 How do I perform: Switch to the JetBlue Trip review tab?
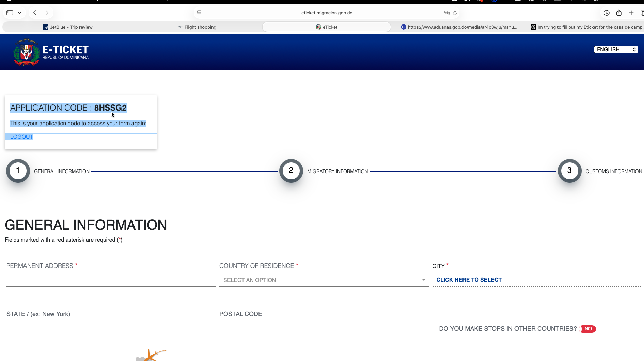point(68,27)
